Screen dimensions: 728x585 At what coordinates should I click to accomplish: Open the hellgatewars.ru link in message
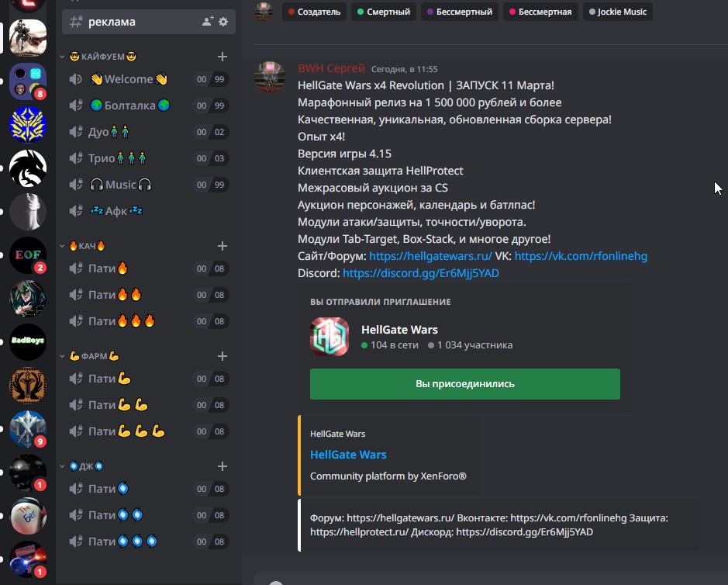click(430, 256)
